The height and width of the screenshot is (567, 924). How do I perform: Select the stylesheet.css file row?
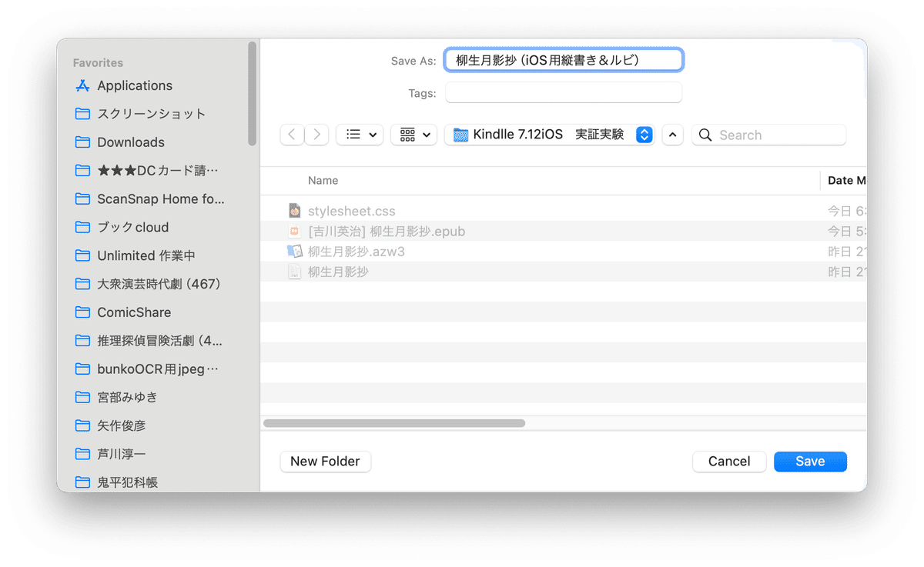point(564,211)
